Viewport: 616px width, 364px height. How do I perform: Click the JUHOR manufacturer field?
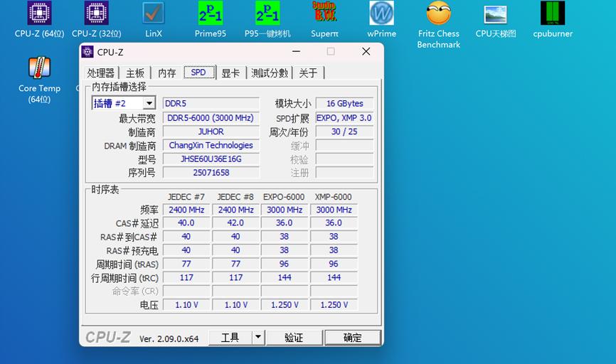tap(211, 132)
